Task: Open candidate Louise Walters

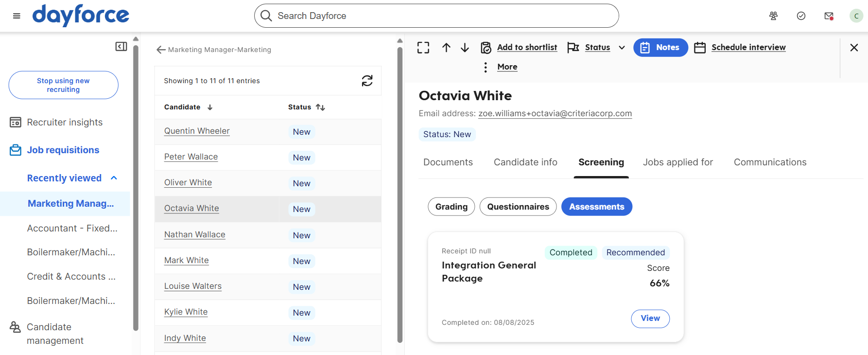Action: tap(193, 286)
